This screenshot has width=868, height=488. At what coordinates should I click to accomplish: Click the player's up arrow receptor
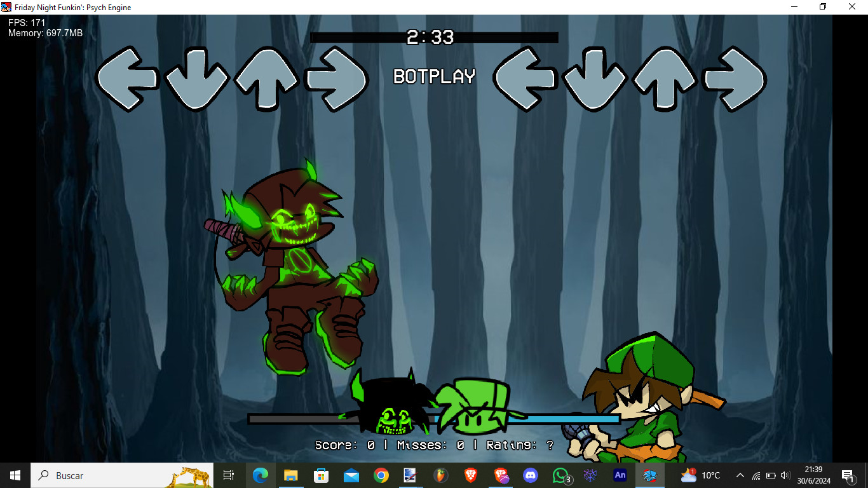tap(665, 79)
